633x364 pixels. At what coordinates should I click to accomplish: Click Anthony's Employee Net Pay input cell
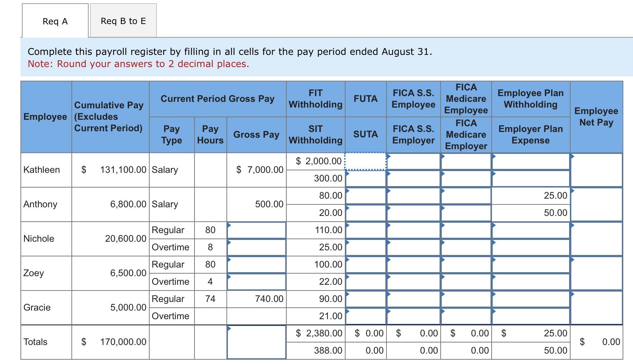596,204
